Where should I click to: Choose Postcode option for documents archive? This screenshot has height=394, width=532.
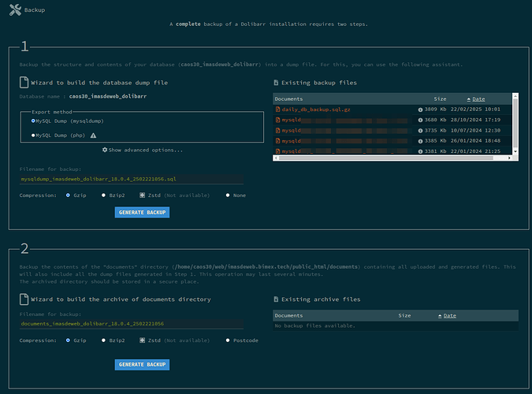pos(228,340)
